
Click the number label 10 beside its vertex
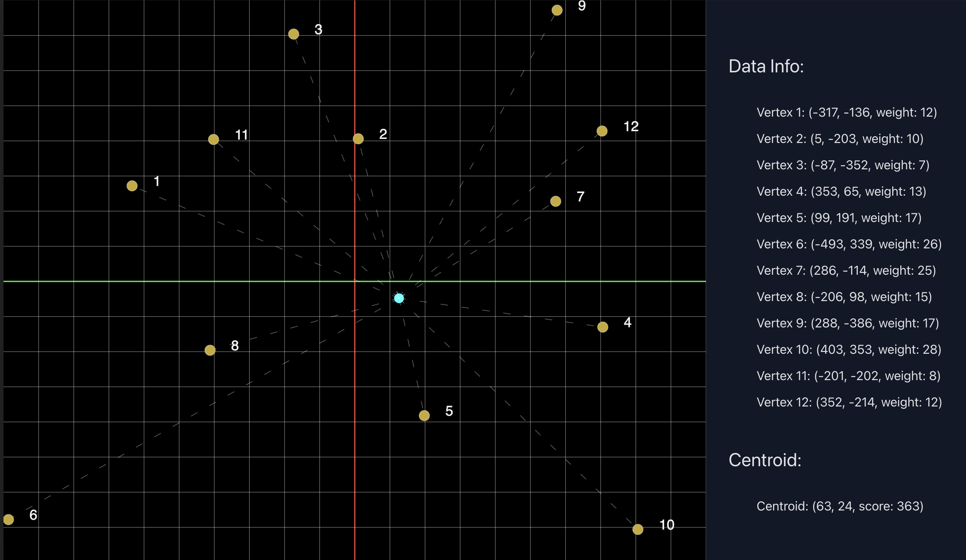click(x=667, y=525)
